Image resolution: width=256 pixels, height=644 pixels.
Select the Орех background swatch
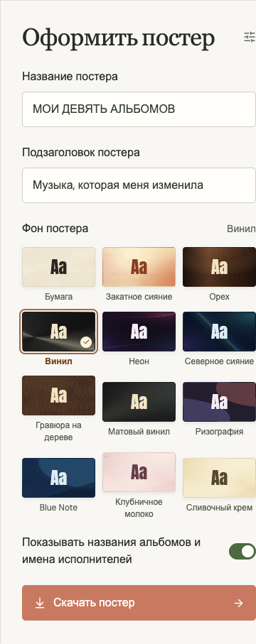pos(219,267)
